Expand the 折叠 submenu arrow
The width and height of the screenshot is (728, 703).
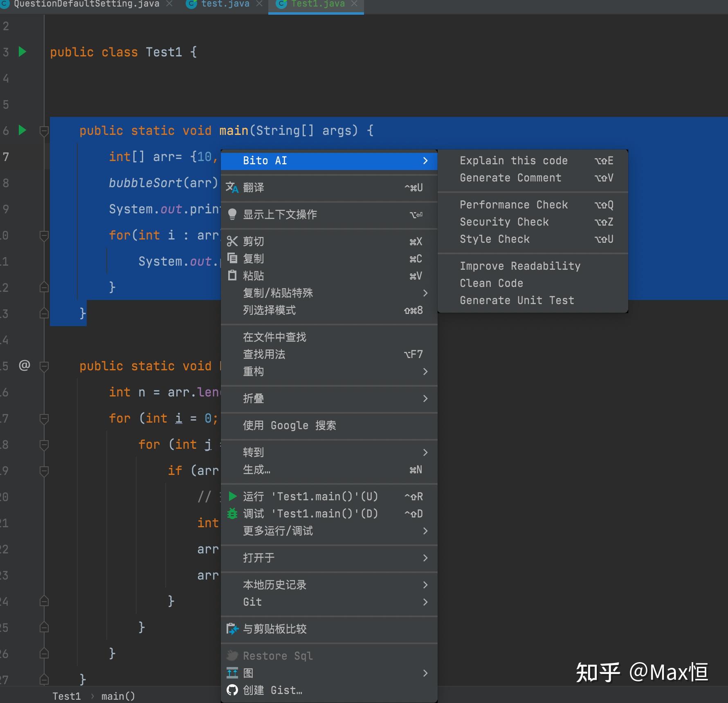[x=425, y=398]
